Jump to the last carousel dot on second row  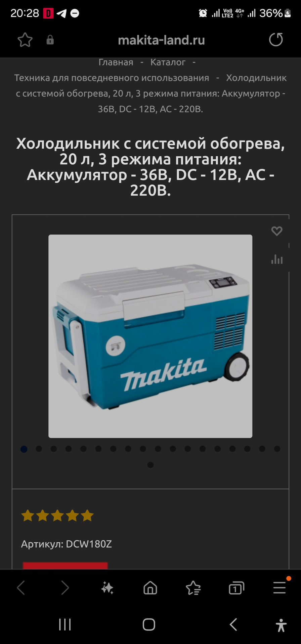[150, 465]
